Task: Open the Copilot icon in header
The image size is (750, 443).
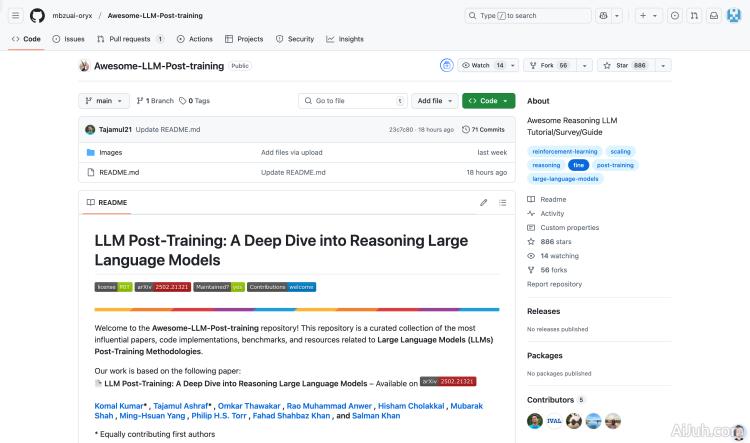Action: (603, 16)
